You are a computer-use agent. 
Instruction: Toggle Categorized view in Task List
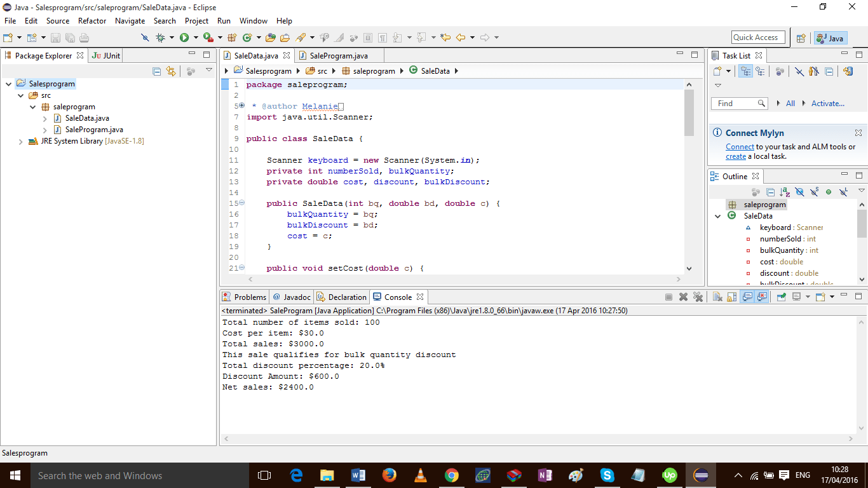point(745,71)
